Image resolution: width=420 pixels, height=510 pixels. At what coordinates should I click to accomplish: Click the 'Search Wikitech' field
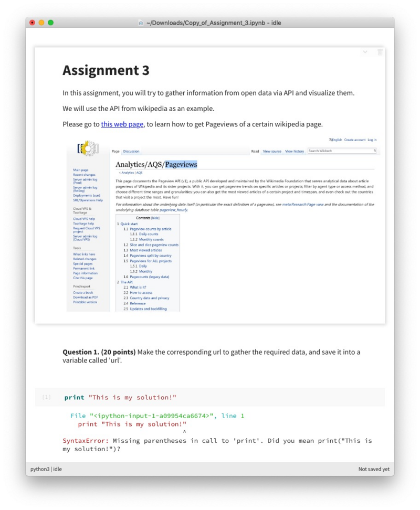click(x=340, y=151)
